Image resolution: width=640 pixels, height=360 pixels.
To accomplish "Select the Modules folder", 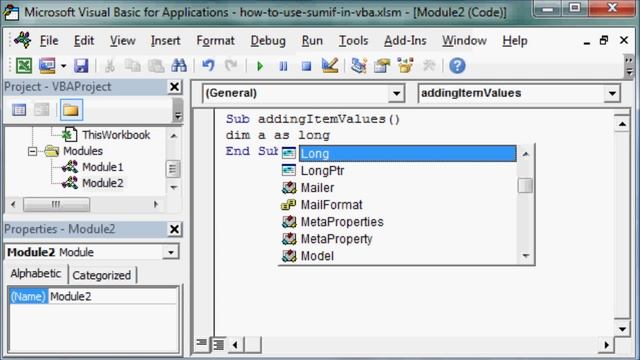I will (83, 151).
